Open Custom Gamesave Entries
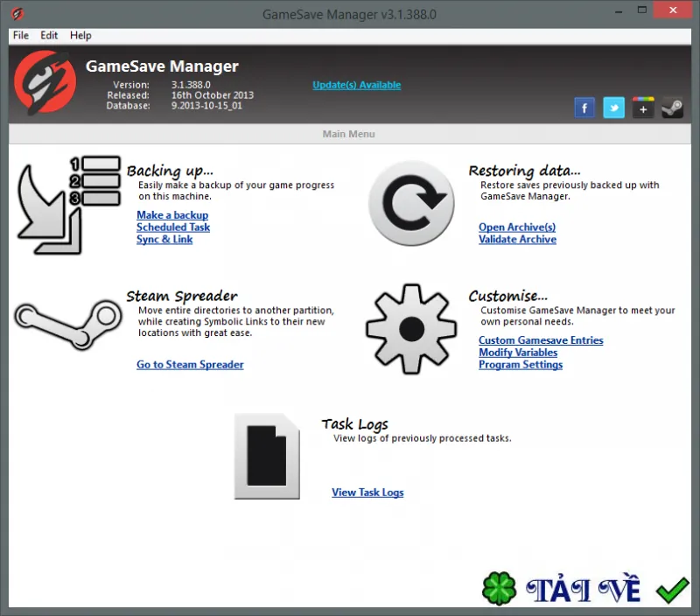The image size is (700, 616). tap(541, 340)
